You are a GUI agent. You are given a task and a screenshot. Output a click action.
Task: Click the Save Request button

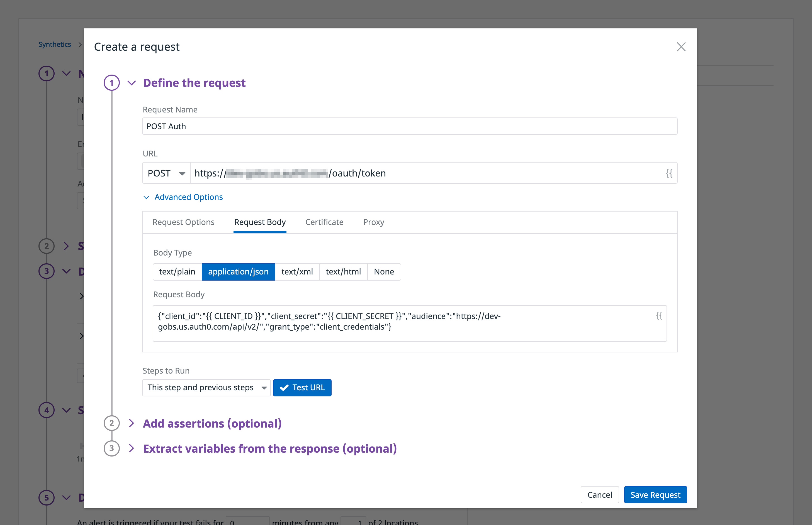(655, 495)
